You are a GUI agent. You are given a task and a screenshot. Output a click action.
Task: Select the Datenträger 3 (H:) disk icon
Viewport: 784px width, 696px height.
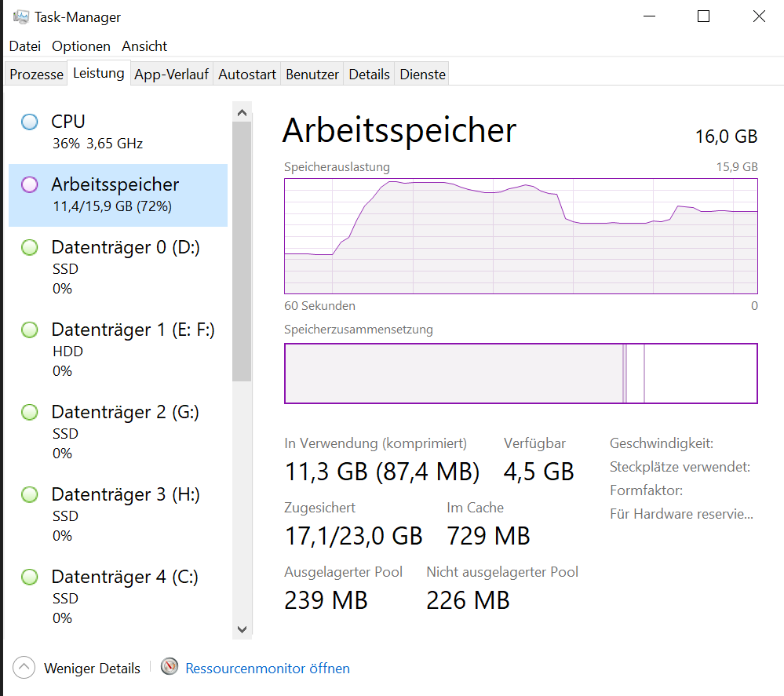coord(29,494)
